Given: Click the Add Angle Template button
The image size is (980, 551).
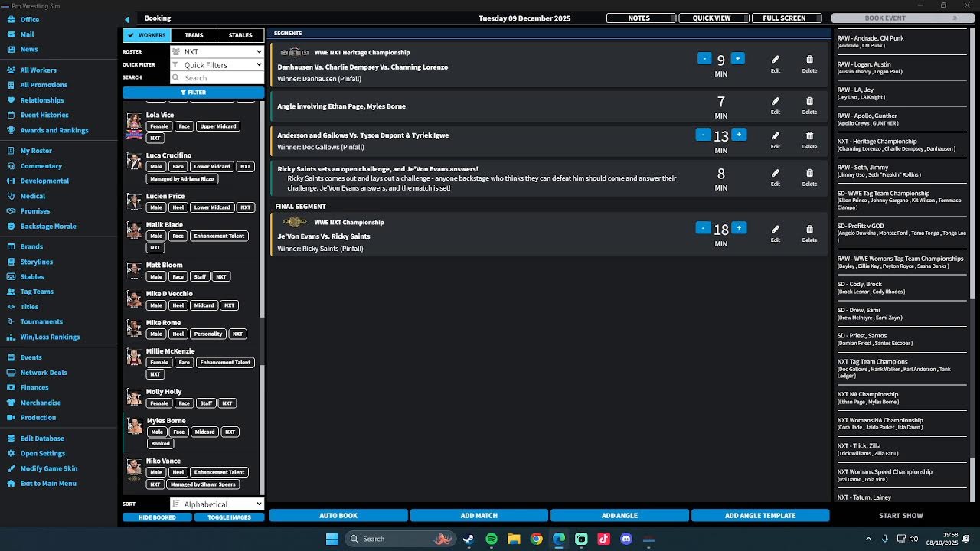Looking at the screenshot, I should point(760,516).
